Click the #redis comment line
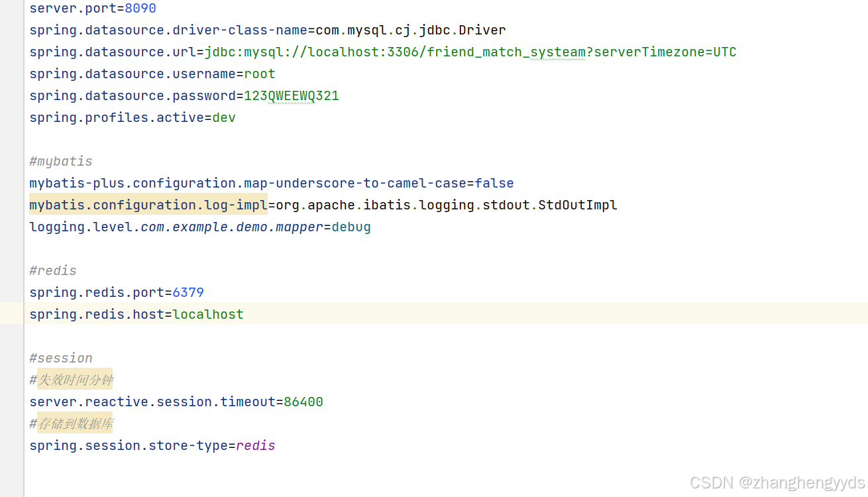The height and width of the screenshot is (497, 868). [53, 271]
